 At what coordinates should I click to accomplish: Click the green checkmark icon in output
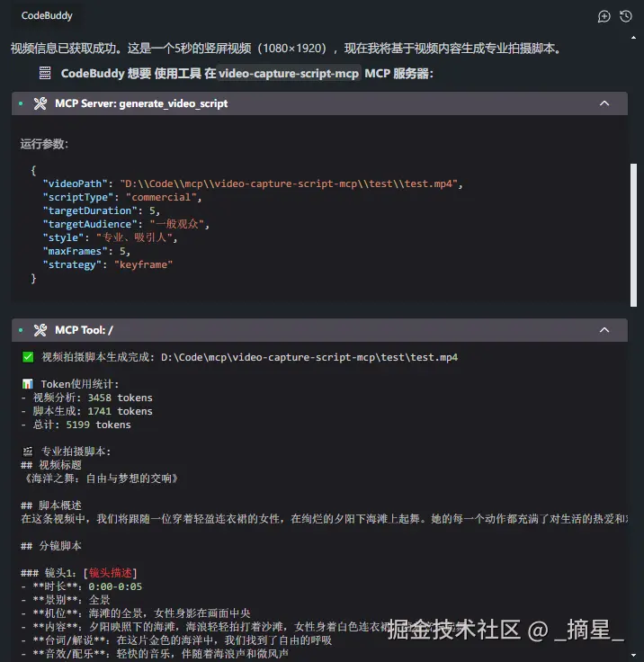[28, 357]
